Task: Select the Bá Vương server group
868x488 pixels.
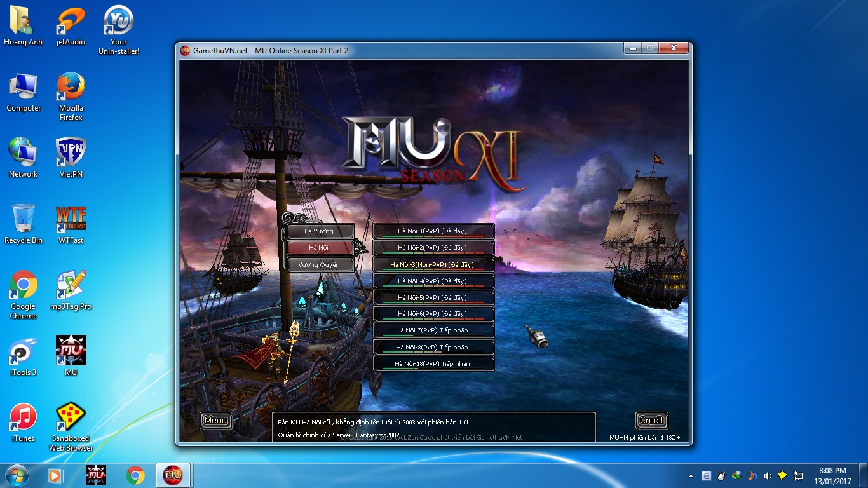Action: tap(320, 231)
